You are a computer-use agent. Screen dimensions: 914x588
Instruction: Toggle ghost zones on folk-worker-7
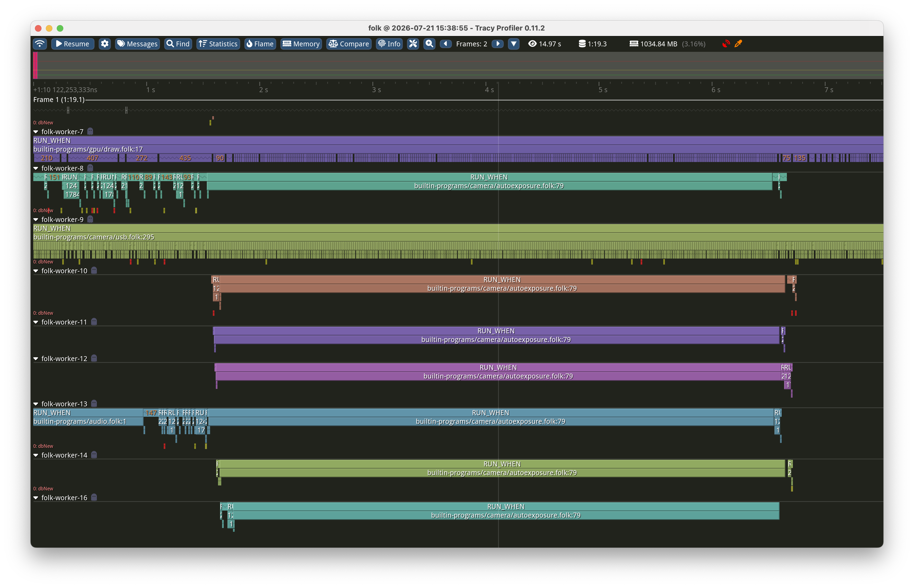tap(90, 131)
